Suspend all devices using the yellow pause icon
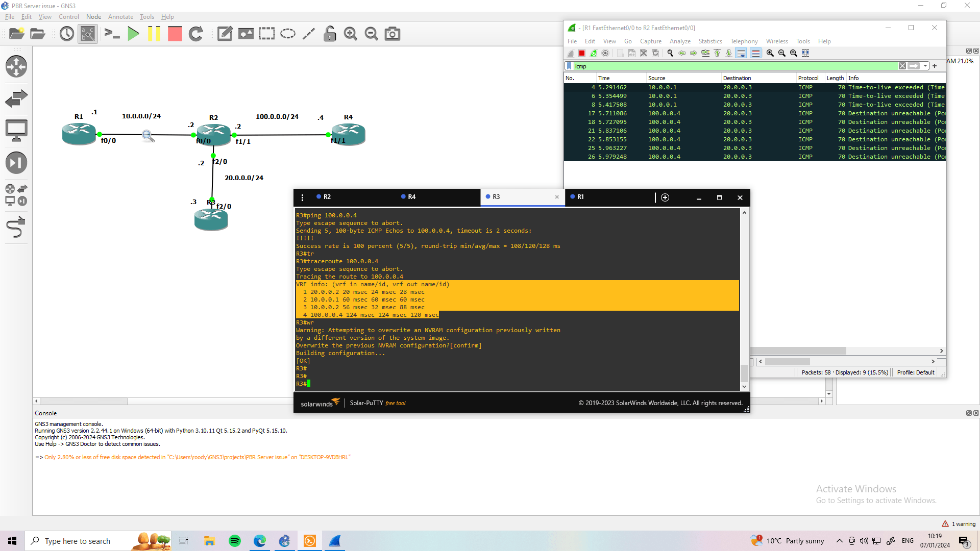The image size is (980, 551). [x=155, y=34]
